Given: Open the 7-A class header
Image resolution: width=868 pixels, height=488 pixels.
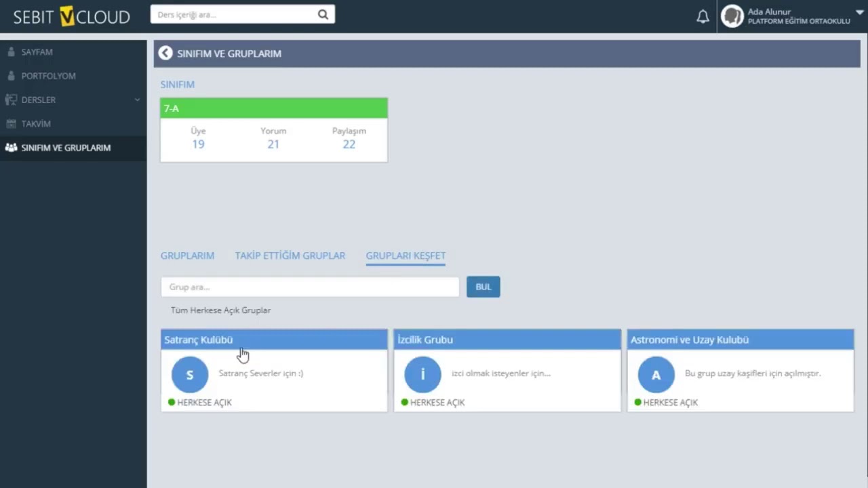Looking at the screenshot, I should coord(274,108).
